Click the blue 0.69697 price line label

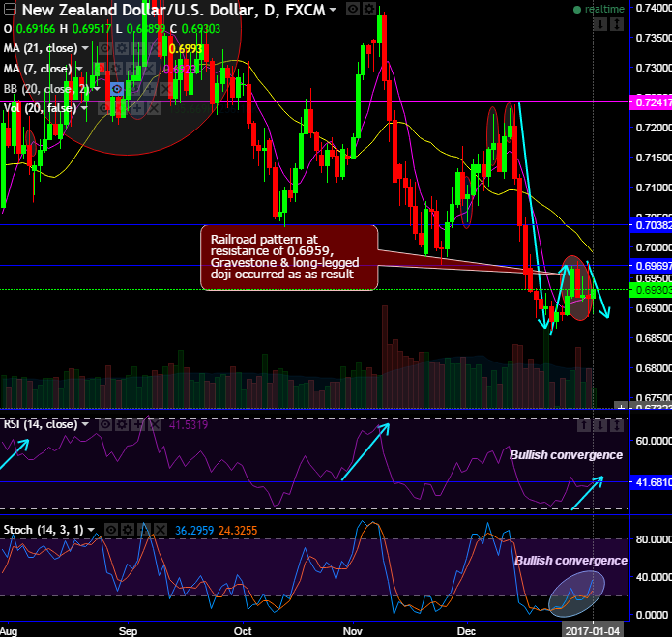click(651, 266)
